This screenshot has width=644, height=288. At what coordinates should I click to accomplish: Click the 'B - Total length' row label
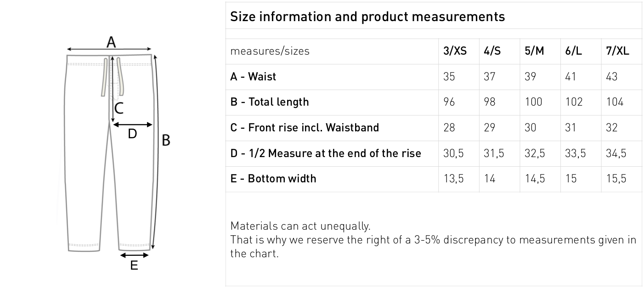click(270, 102)
